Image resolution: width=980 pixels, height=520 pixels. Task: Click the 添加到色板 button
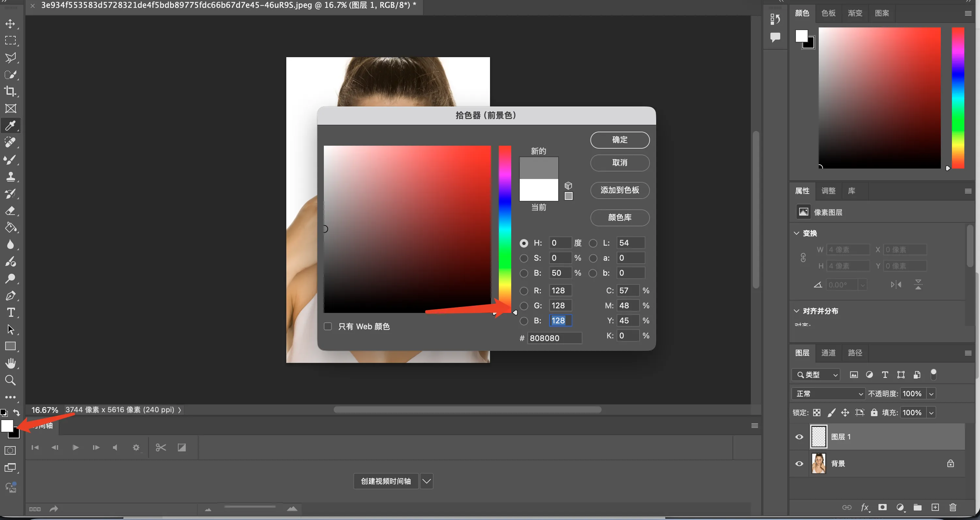(x=619, y=190)
